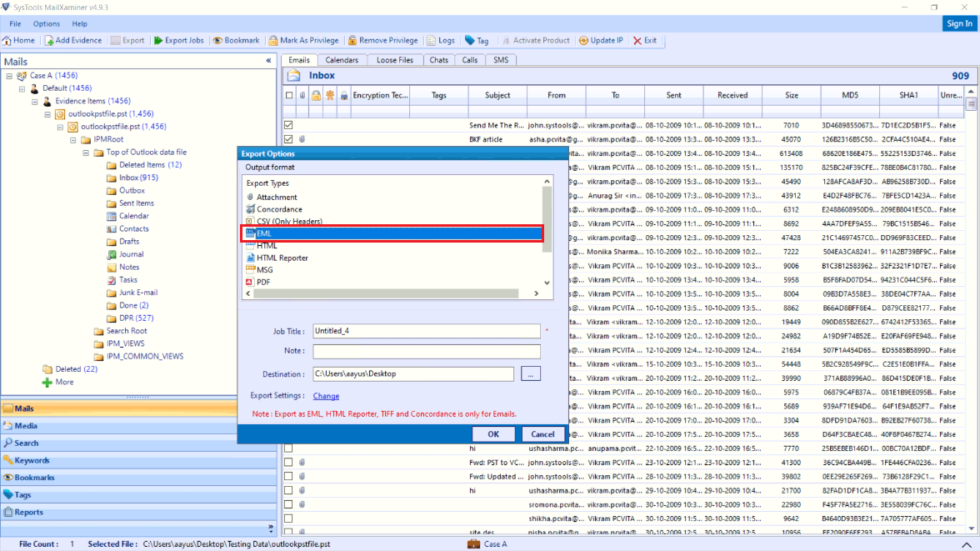Open the File menu
Screen dimensions: 980x551
tap(15, 24)
